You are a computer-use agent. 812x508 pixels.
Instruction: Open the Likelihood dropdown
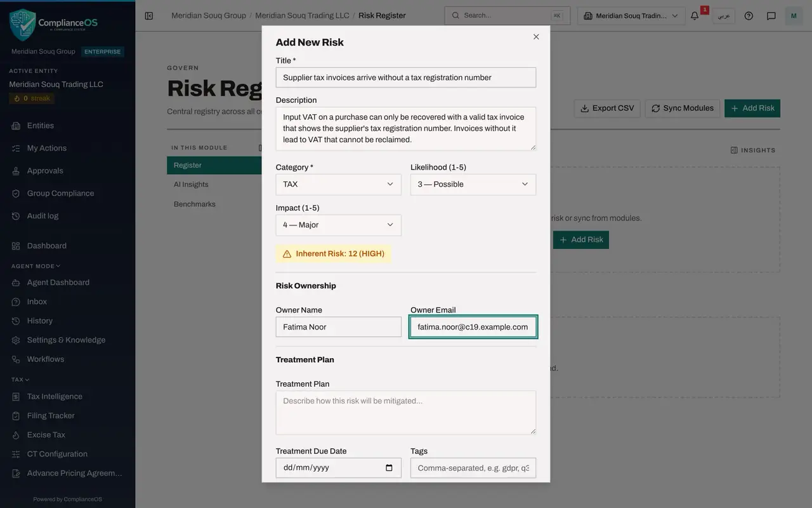[x=473, y=185]
